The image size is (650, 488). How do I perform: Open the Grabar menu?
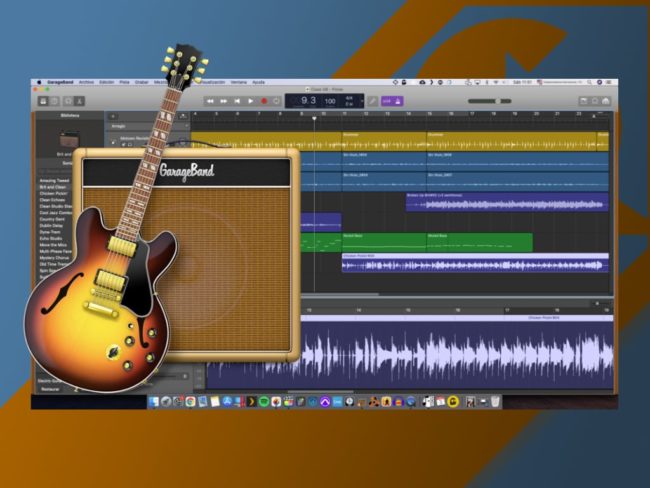coord(141,82)
